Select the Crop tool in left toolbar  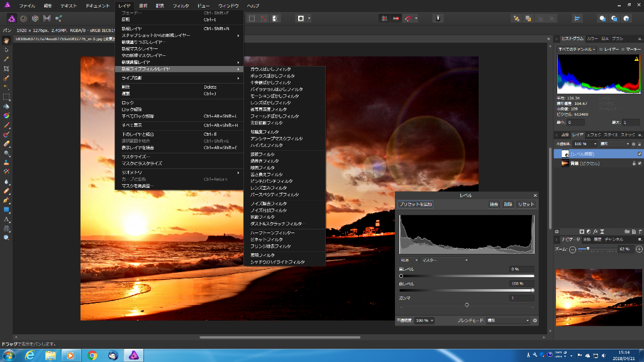(6, 68)
